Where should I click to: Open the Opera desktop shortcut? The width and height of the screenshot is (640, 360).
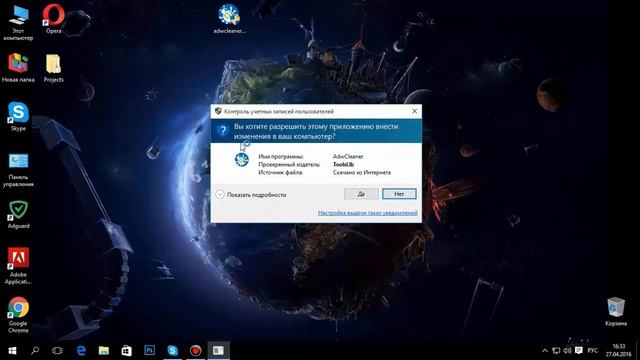(53, 19)
